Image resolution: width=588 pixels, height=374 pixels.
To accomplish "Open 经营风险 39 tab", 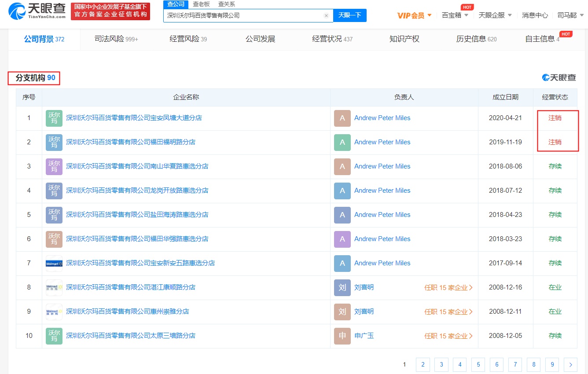I will pos(188,39).
